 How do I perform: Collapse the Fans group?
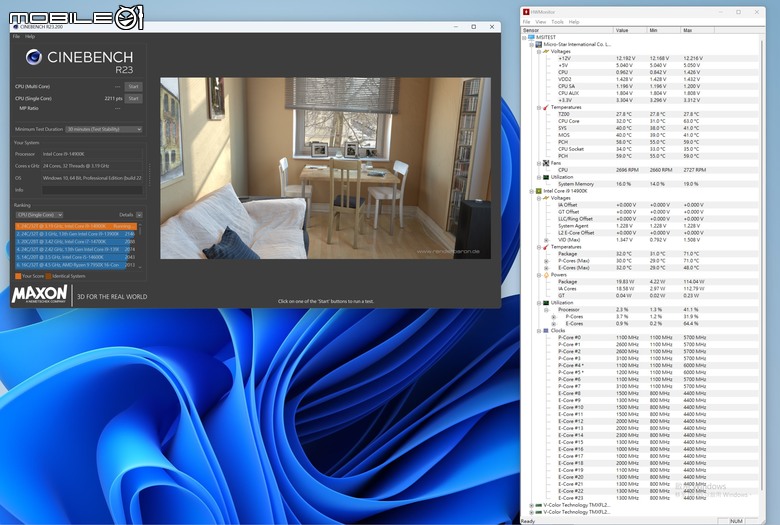coord(539,163)
